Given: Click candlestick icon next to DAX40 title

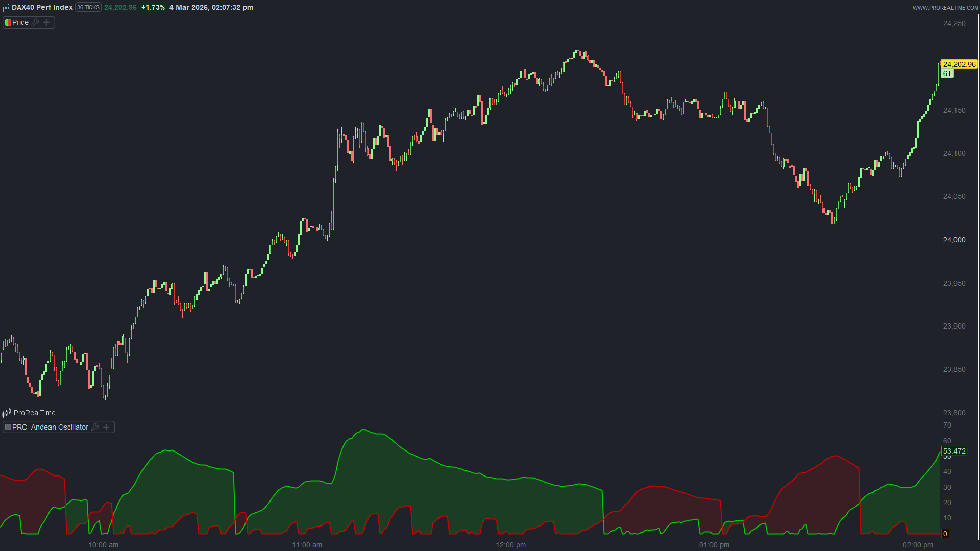Looking at the screenshot, I should point(6,8).
